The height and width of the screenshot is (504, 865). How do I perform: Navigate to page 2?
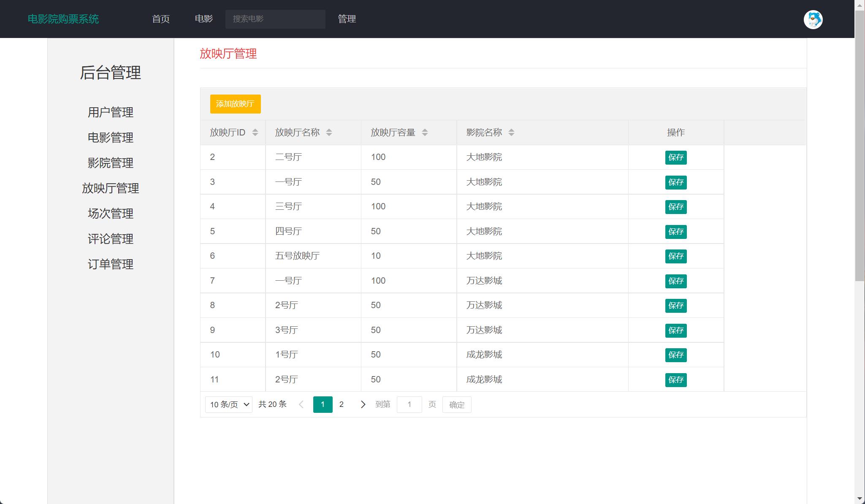click(342, 404)
